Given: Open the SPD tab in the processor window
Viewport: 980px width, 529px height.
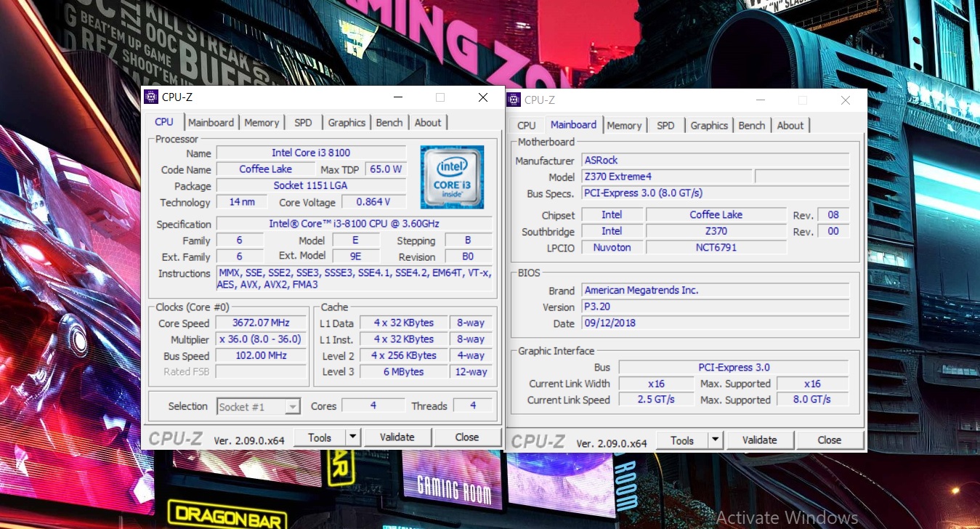Looking at the screenshot, I should (x=303, y=123).
